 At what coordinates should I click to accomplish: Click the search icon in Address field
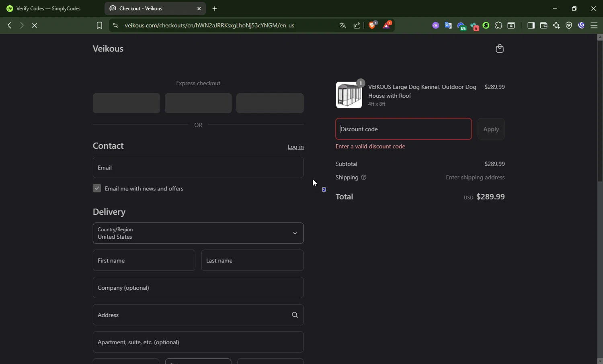[x=295, y=315]
